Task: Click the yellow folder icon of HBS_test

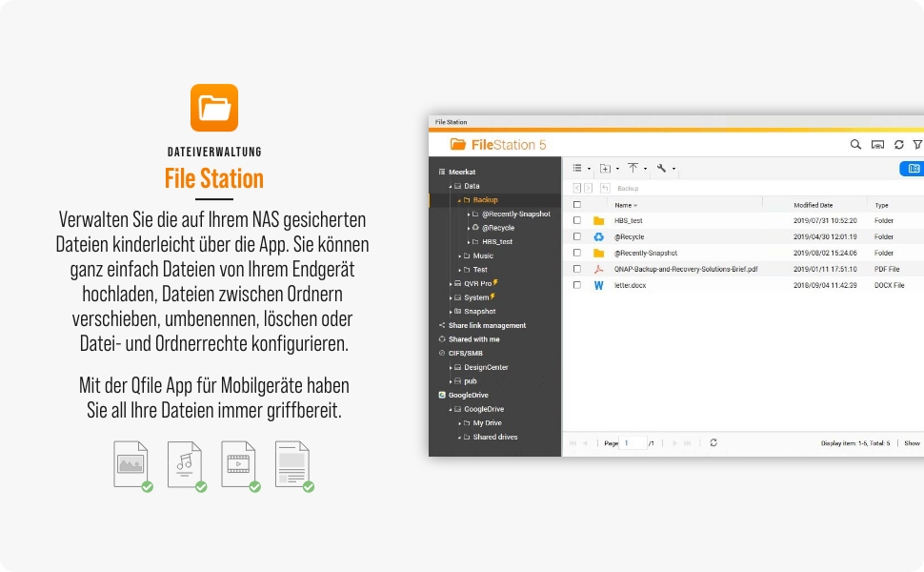Action: pyautogui.click(x=599, y=220)
